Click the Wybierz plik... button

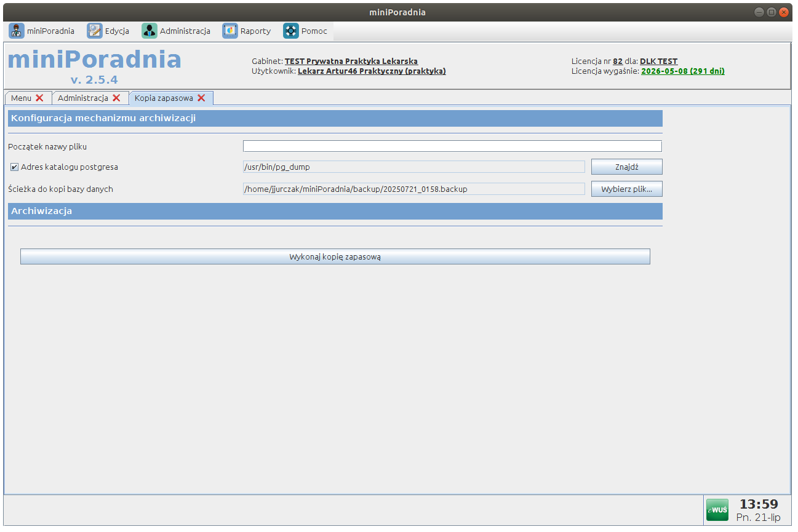click(626, 189)
